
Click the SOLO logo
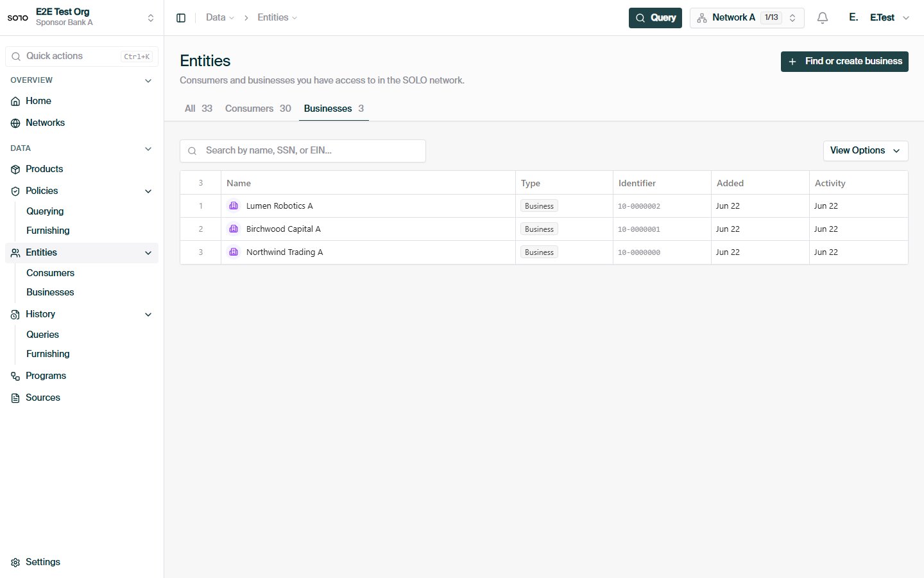click(18, 17)
